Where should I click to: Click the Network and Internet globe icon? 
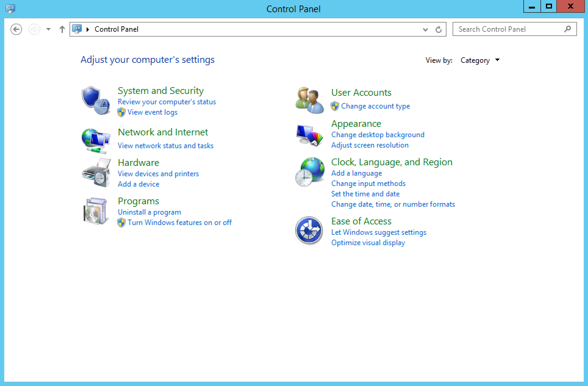[x=95, y=140]
